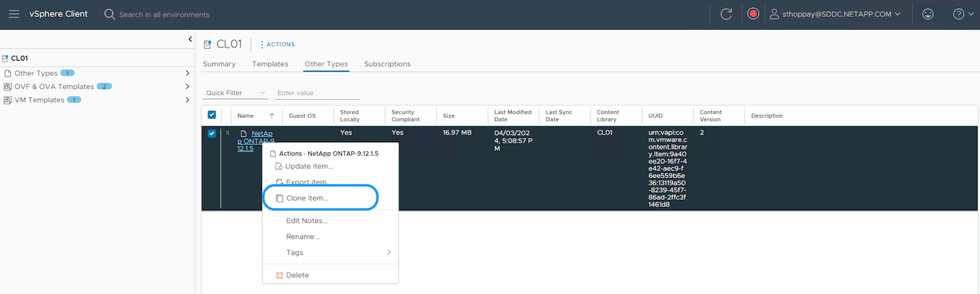The width and height of the screenshot is (980, 294).
Task: Click the Other Types file icon
Action: [7, 73]
